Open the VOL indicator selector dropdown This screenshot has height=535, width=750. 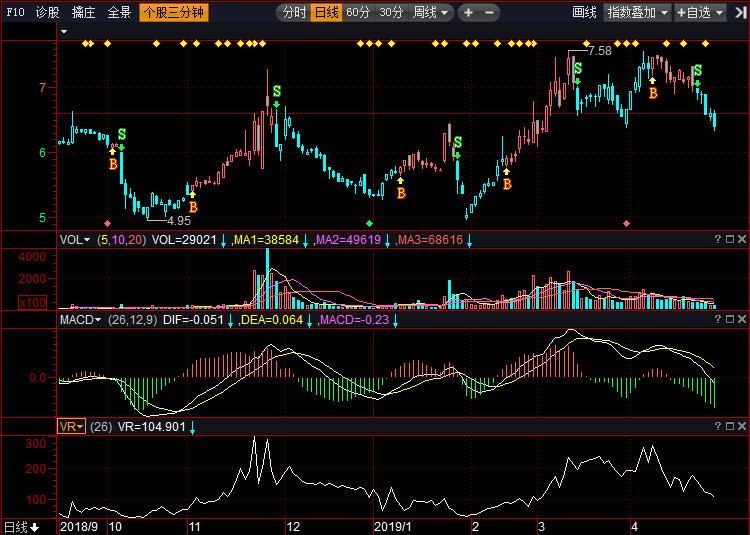pos(75,240)
